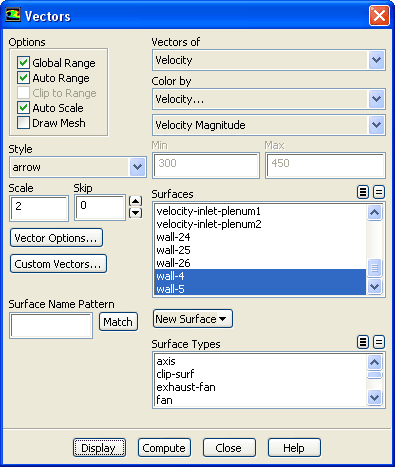
Task: Select velocity-inlet-plenum1 in the Surfaces list
Action: tap(260, 211)
